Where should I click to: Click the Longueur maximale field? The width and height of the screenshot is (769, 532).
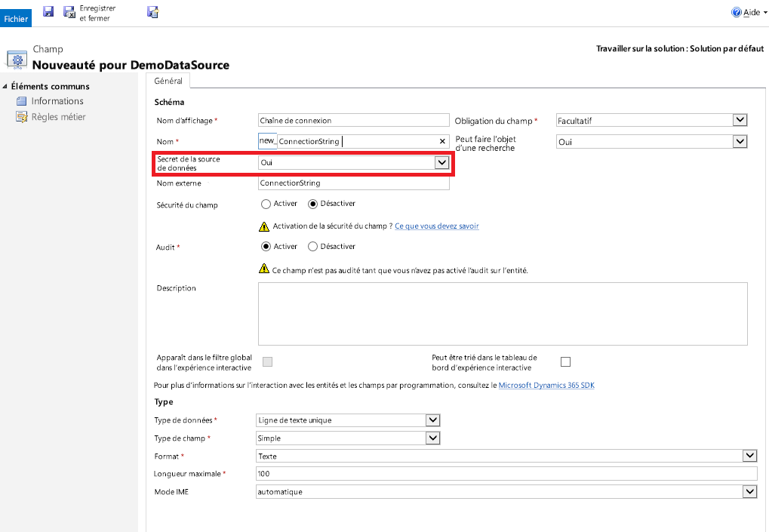(506, 474)
